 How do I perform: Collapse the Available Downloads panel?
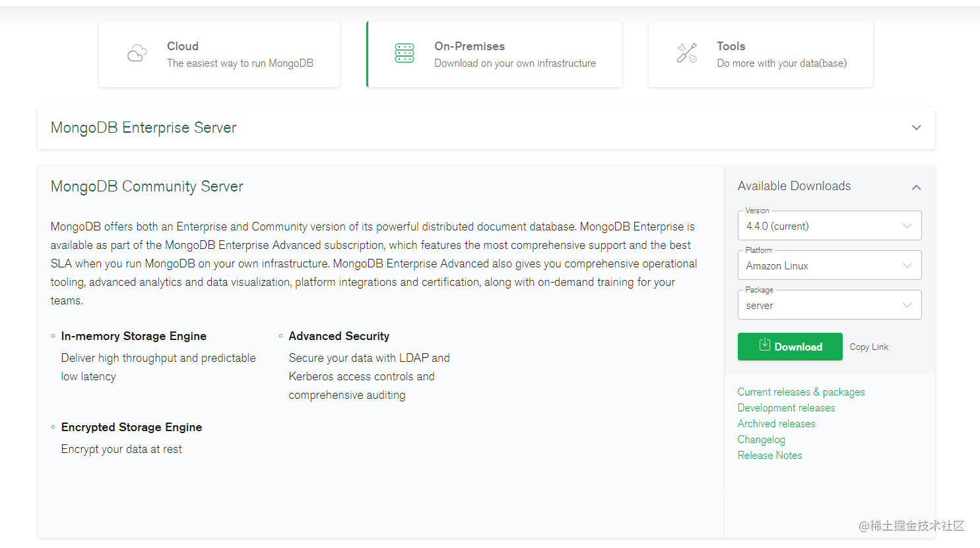coord(916,188)
